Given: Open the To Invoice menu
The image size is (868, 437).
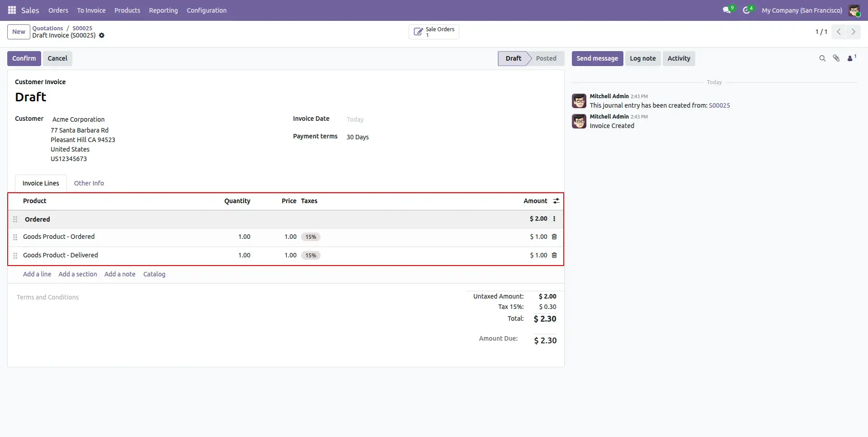Looking at the screenshot, I should coord(91,10).
